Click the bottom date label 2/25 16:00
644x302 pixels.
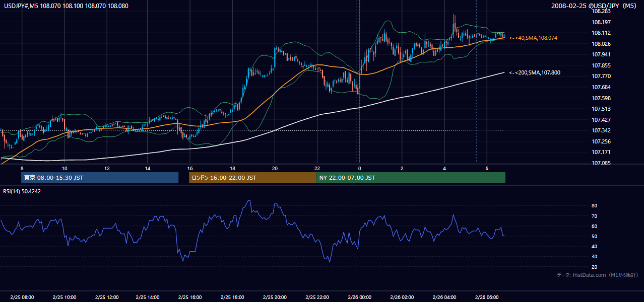pos(190,297)
